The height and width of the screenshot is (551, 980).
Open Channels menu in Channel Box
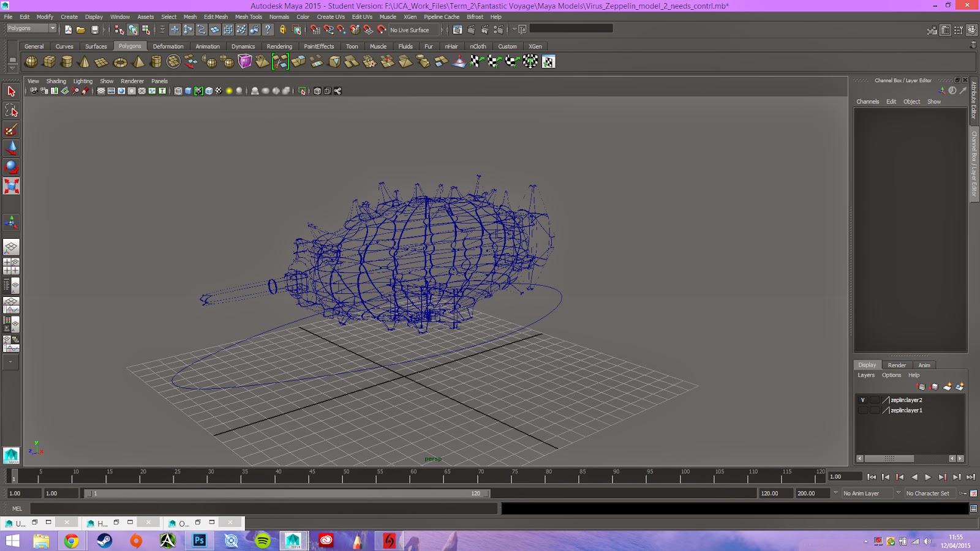point(867,102)
